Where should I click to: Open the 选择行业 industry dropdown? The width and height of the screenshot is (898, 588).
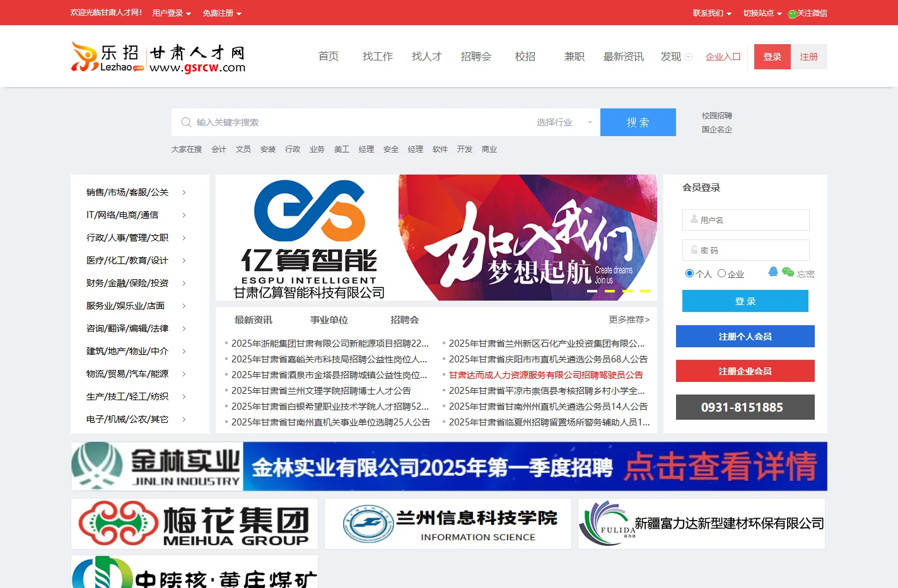point(564,122)
